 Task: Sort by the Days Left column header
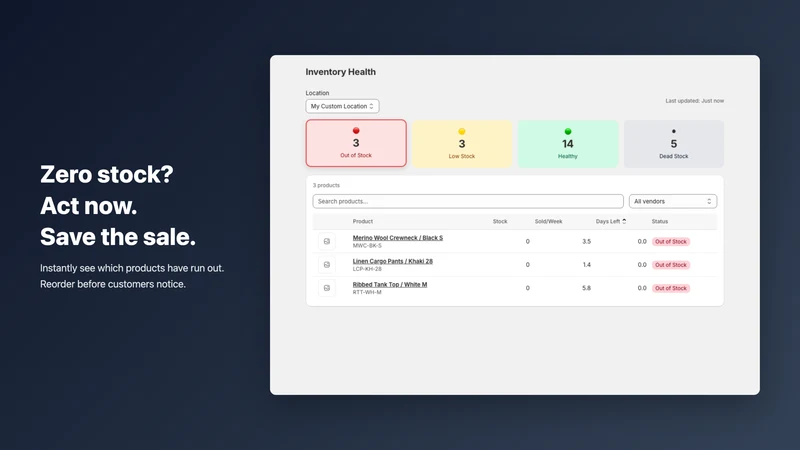[x=611, y=221]
